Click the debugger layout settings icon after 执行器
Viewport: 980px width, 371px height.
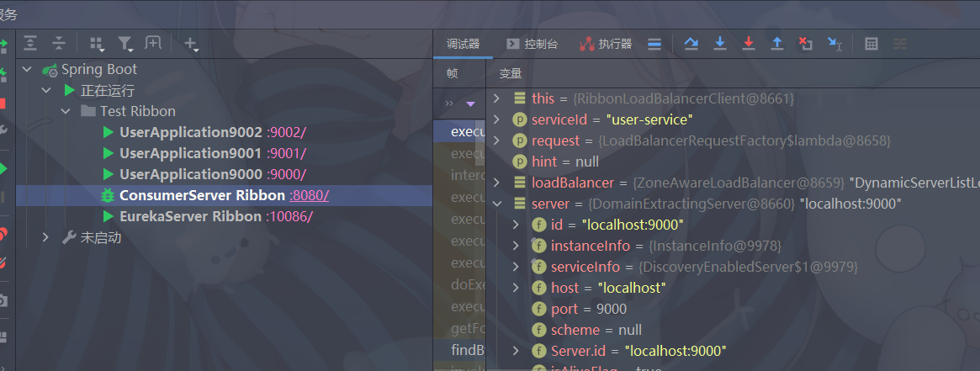[x=654, y=44]
